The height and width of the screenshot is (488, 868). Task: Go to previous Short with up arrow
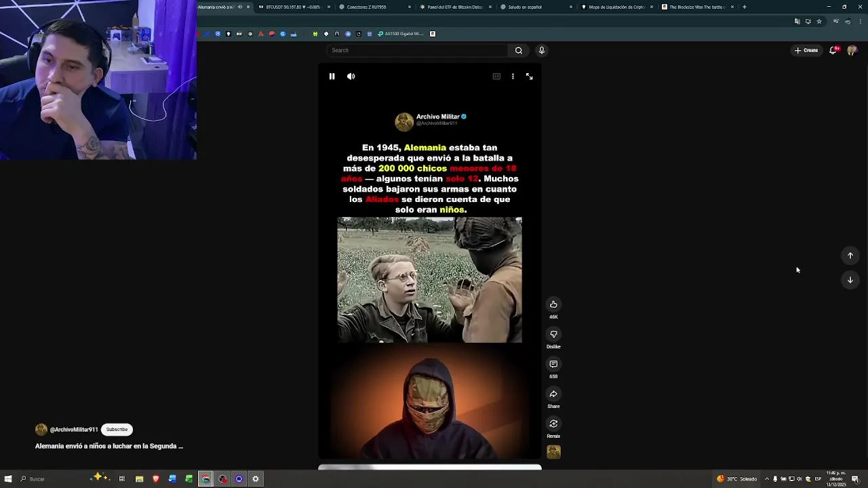(x=850, y=256)
